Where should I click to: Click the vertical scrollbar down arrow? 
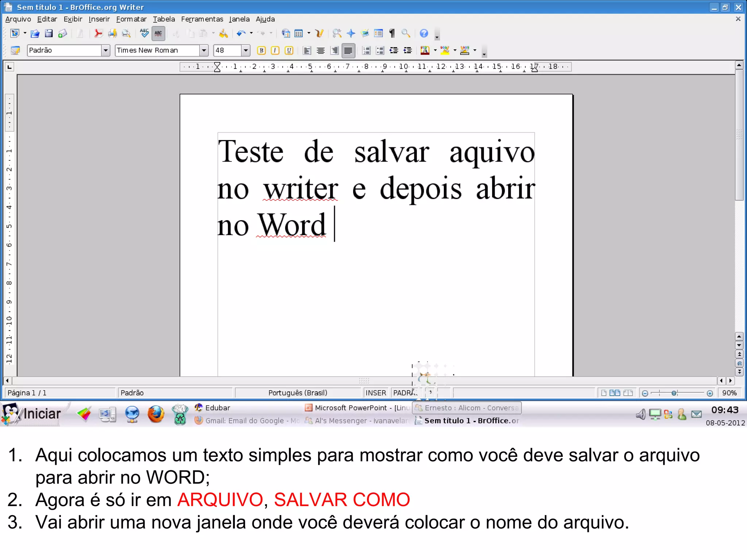point(739,345)
